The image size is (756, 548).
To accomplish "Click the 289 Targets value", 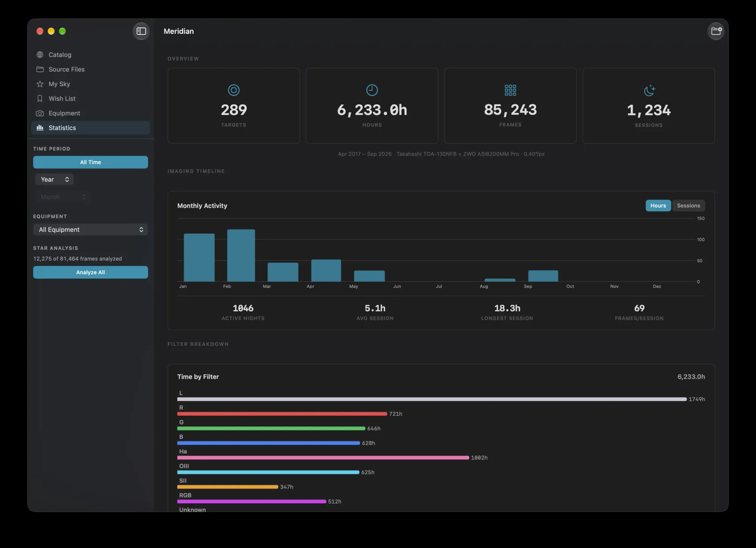I will pyautogui.click(x=234, y=110).
